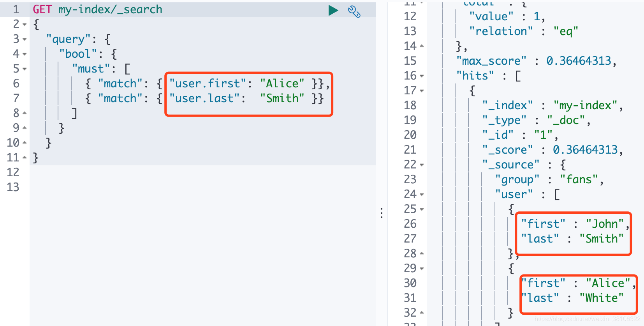Click the "must" key in the editor

tap(91, 69)
